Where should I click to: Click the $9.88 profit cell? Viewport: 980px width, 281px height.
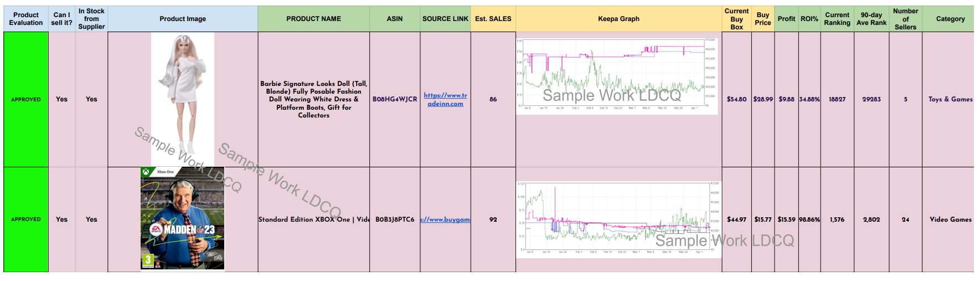[x=787, y=99]
